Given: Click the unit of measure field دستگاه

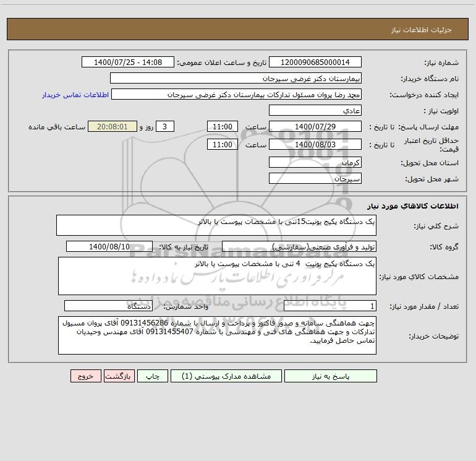Looking at the screenshot, I should coord(108,306).
